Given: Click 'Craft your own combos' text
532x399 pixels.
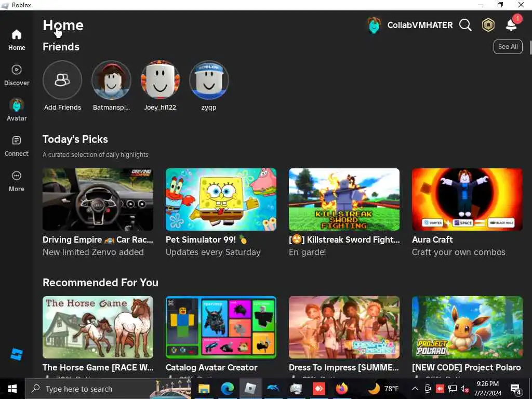Looking at the screenshot, I should [x=458, y=252].
